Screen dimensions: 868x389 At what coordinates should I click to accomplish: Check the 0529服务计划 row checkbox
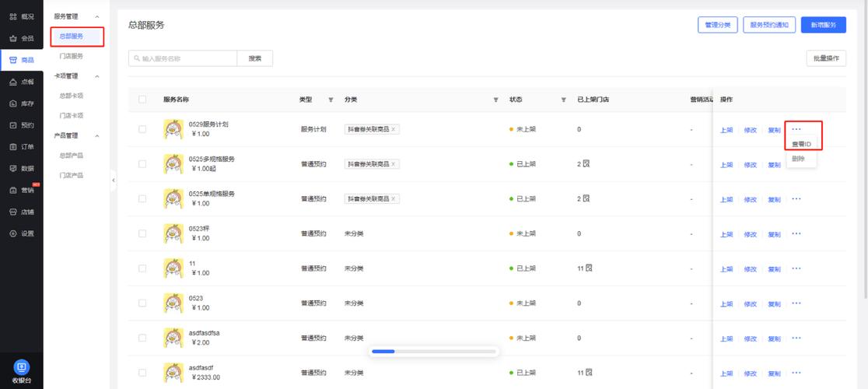pos(143,129)
